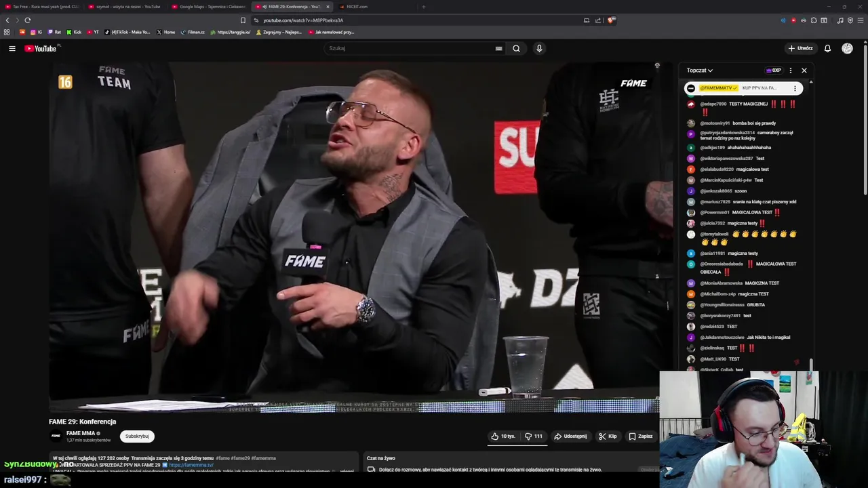Image resolution: width=868 pixels, height=488 pixels.
Task: Click chat user @Powermm01
Action: (713, 213)
